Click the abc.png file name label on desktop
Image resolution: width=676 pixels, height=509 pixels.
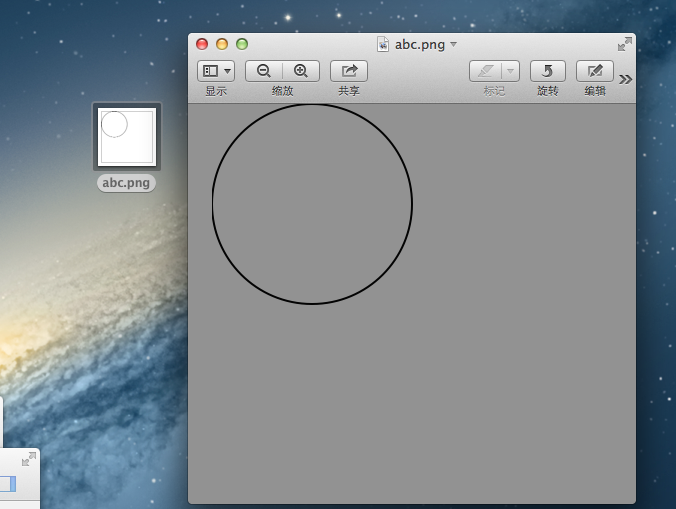tap(126, 183)
